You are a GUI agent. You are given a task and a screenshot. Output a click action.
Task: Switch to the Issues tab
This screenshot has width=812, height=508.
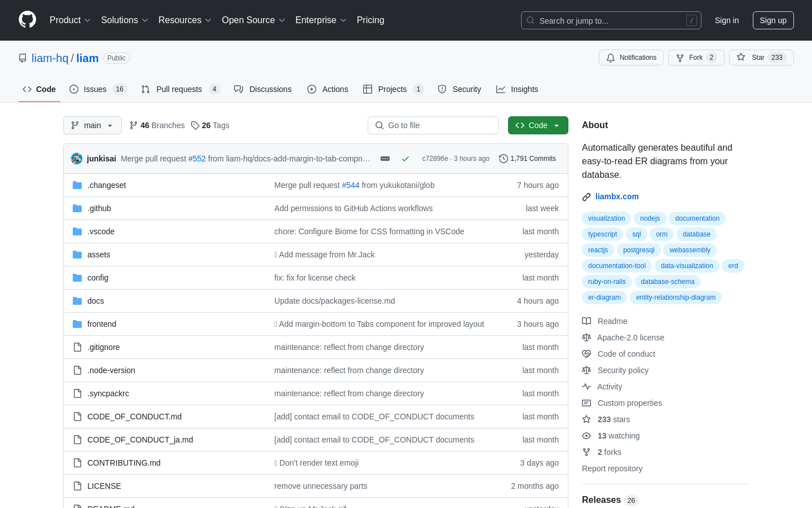point(98,89)
